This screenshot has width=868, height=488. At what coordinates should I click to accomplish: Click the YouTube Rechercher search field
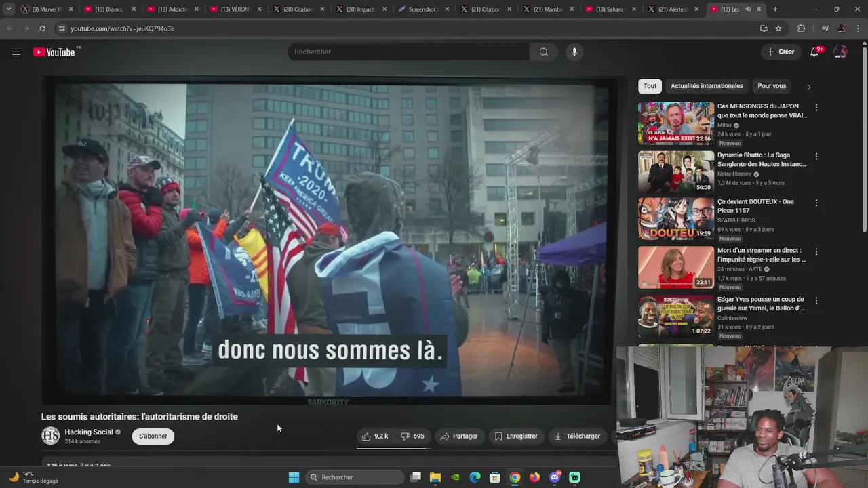click(408, 52)
